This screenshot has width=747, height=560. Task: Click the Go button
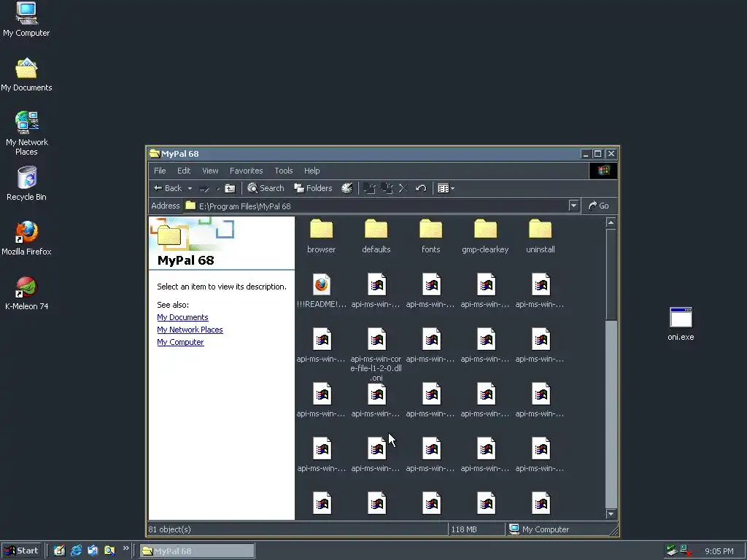599,206
